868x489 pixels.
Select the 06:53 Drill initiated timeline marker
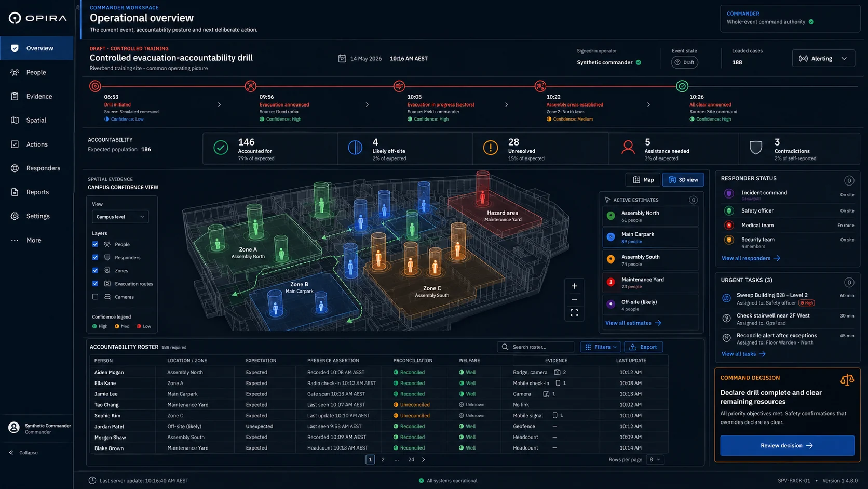(x=95, y=86)
